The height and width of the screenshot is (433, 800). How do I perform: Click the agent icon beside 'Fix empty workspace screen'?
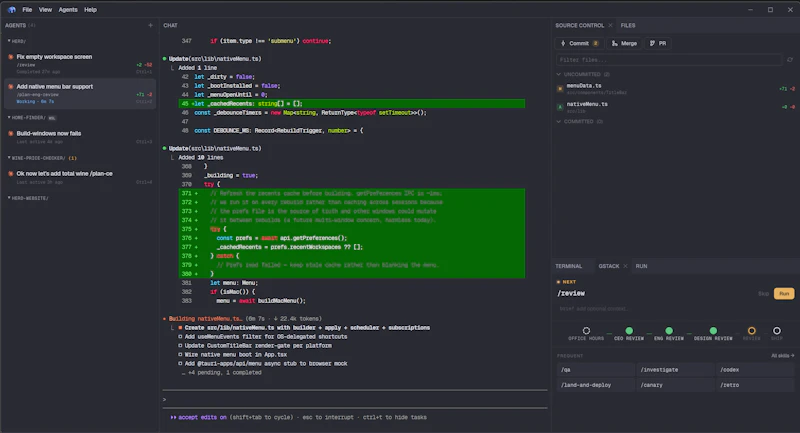click(11, 57)
